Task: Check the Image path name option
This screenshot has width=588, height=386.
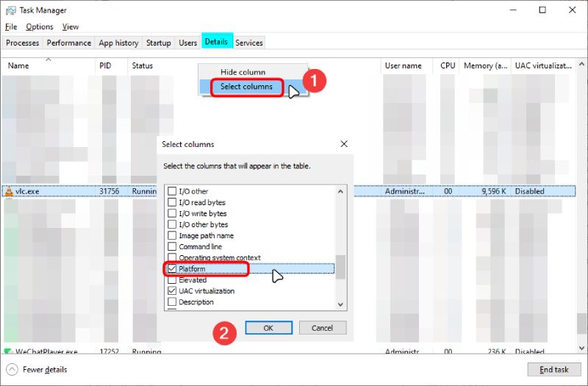Action: point(172,235)
